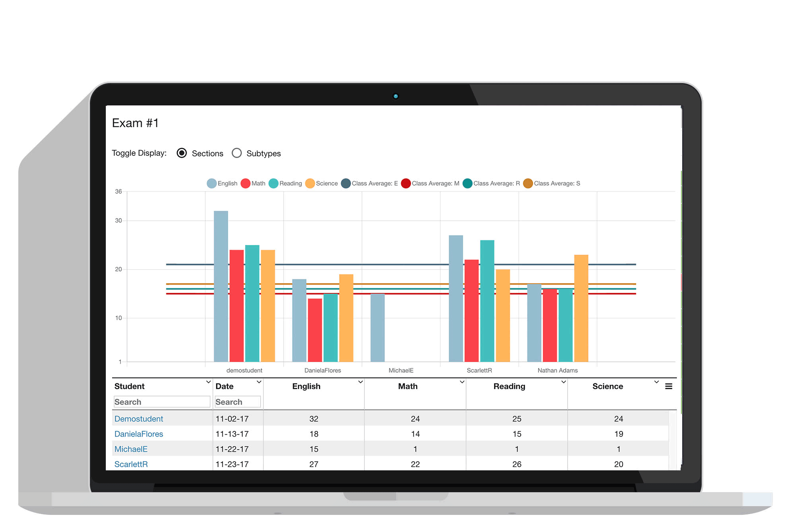This screenshot has width=788, height=532.
Task: Select the Sections radio button
Action: click(182, 153)
